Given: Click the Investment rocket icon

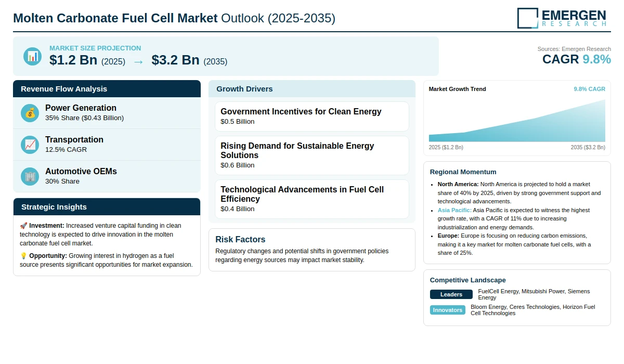Looking at the screenshot, I should pos(23,226).
